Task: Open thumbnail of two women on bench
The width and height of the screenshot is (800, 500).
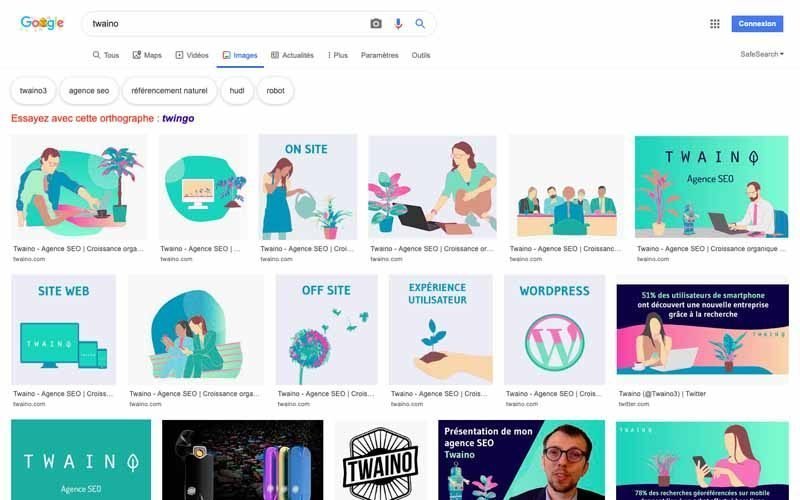Action: click(195, 330)
